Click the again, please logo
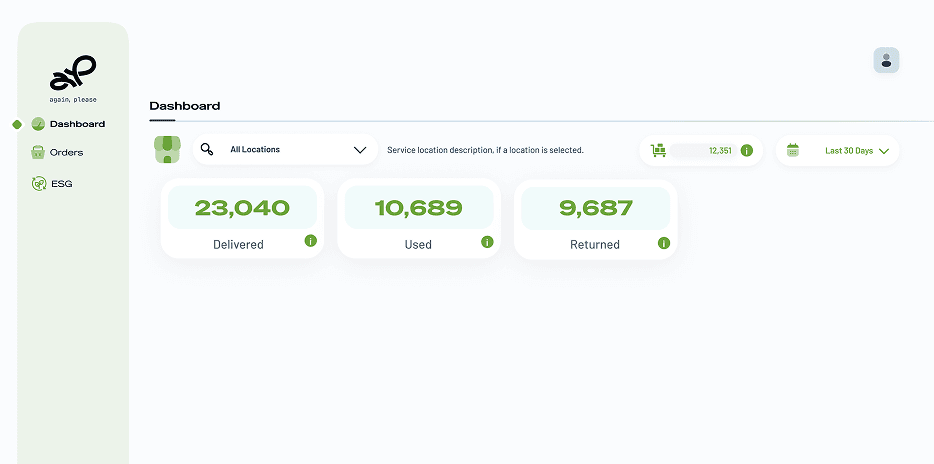This screenshot has width=934, height=464. point(73,79)
